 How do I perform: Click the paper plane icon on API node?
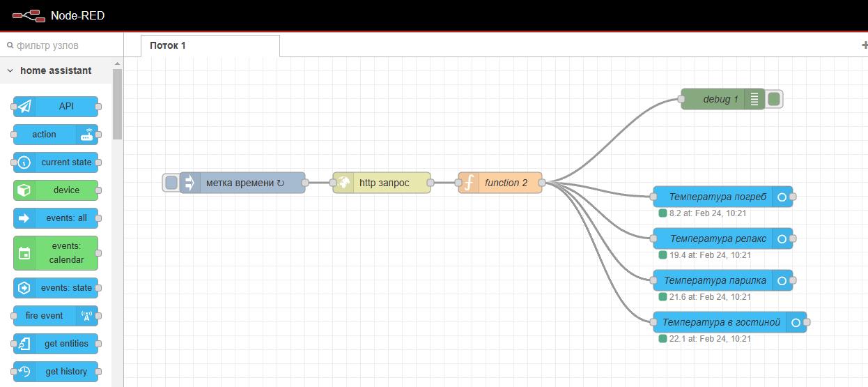click(x=24, y=107)
